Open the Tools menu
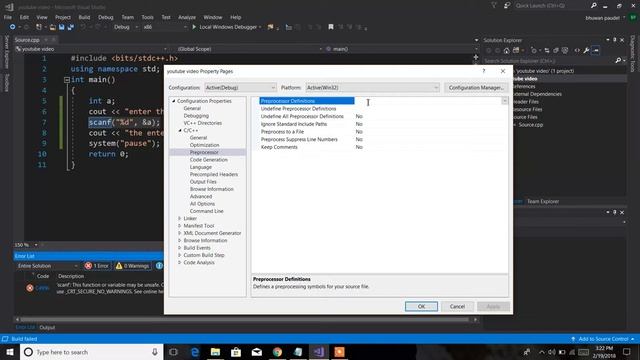This screenshot has height=360, width=640. pos(147,17)
